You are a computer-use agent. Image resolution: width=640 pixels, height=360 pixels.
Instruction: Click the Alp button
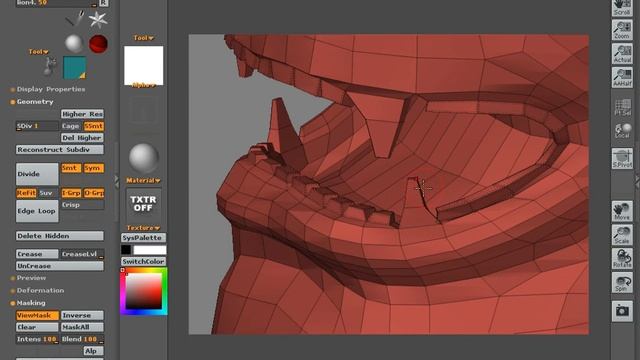(93, 351)
